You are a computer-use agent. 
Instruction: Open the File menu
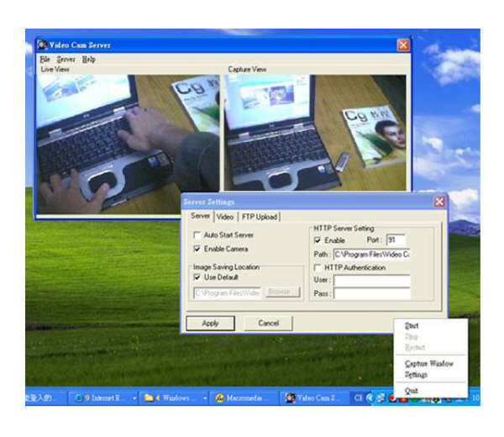tap(45, 60)
